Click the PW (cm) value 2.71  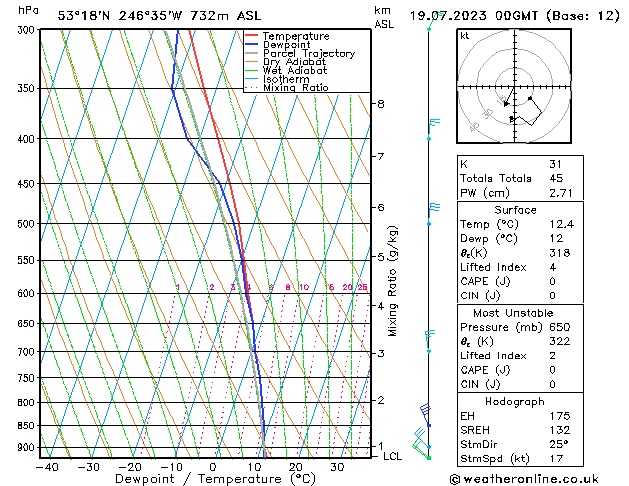coord(561,193)
